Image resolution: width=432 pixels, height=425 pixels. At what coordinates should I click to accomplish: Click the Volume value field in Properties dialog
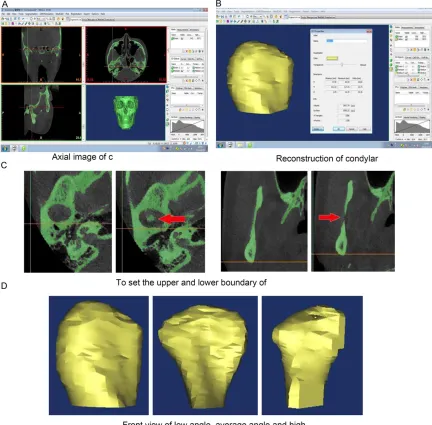344,105
